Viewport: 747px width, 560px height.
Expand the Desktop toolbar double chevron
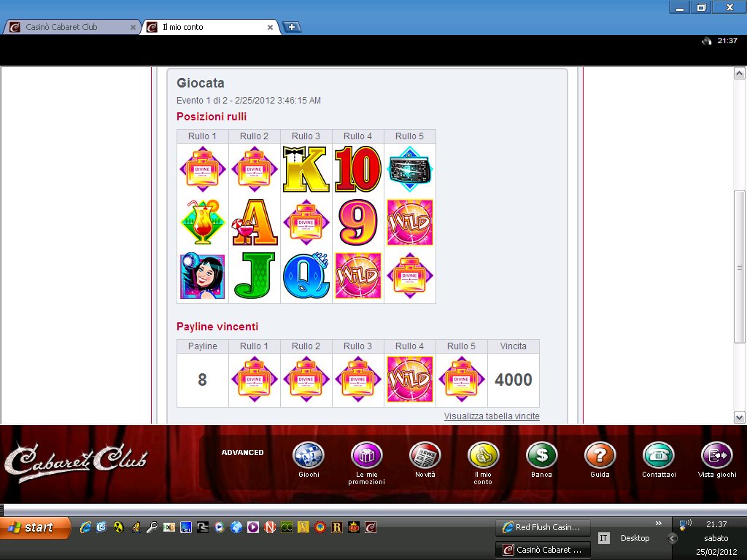[x=659, y=524]
